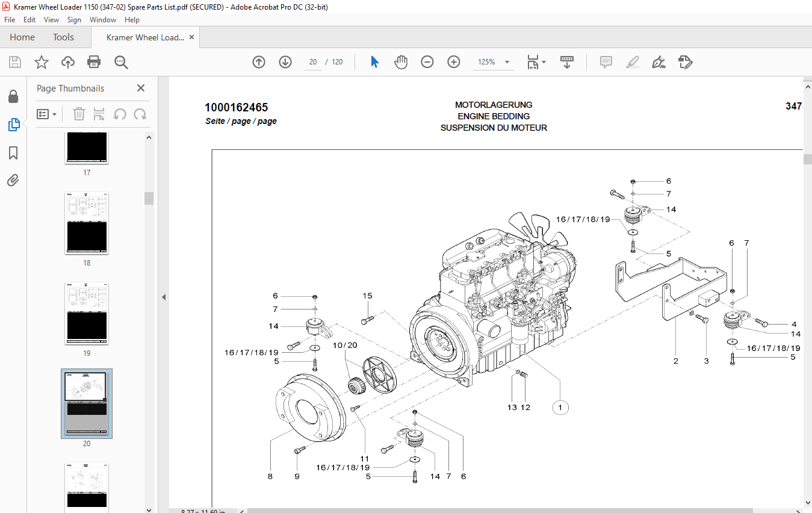This screenshot has width=812, height=513.
Task: Open the Window menu
Action: (103, 20)
